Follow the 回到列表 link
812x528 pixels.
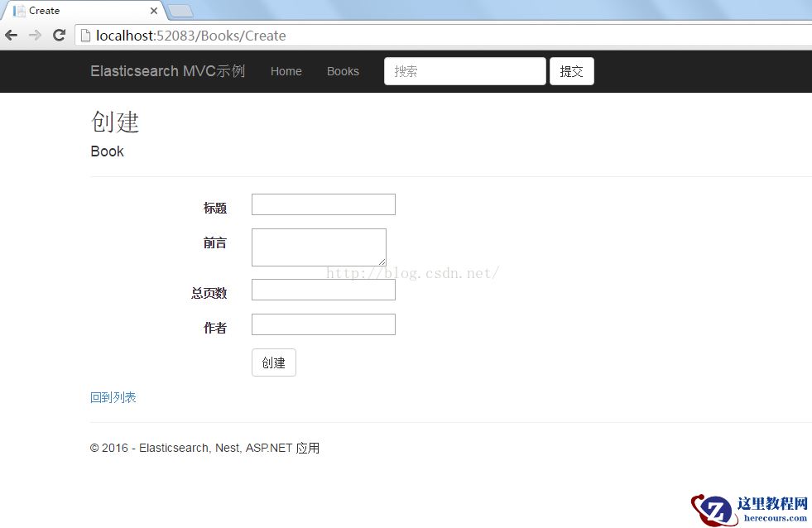113,397
